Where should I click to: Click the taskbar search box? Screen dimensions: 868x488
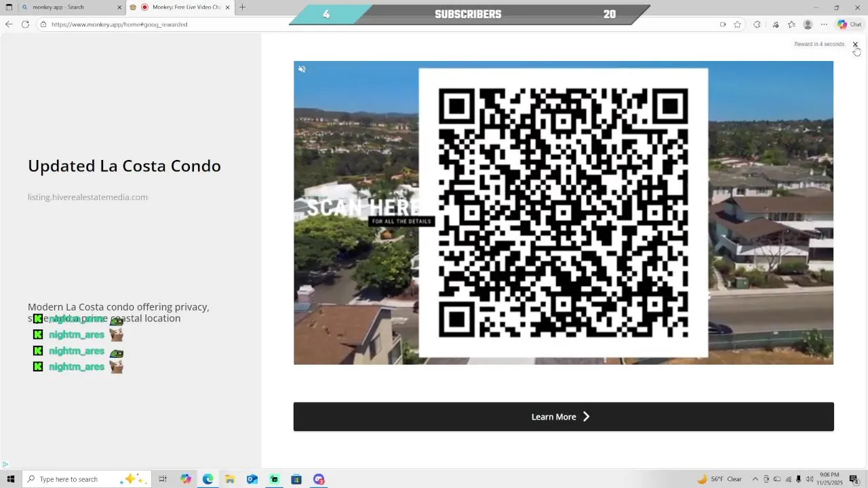pos(85,479)
